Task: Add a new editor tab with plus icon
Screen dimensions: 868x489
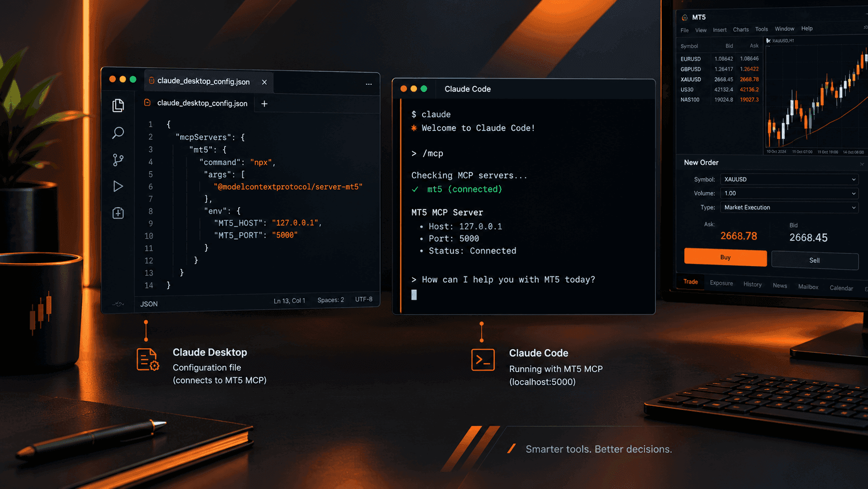Action: pos(264,104)
